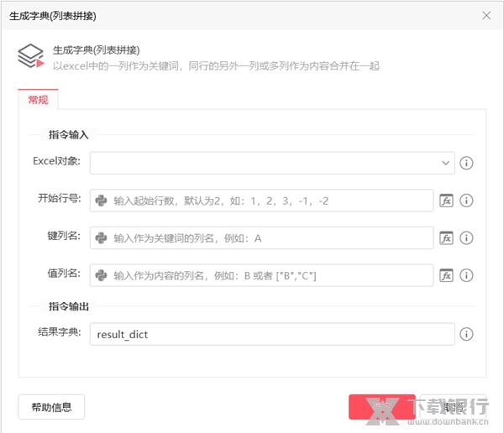Click the fx expression icon for 键列名
Viewport: 504px width, 433px height.
click(x=447, y=238)
